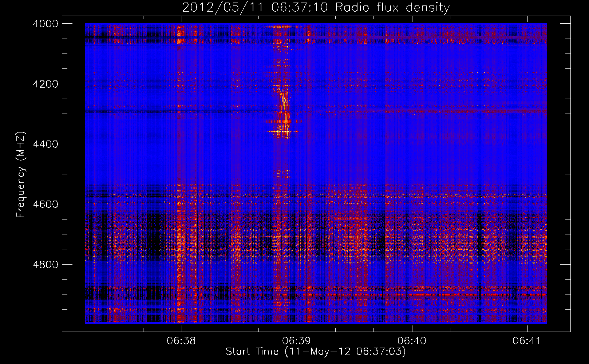Click the 4000 frequency axis label

pyautogui.click(x=46, y=24)
